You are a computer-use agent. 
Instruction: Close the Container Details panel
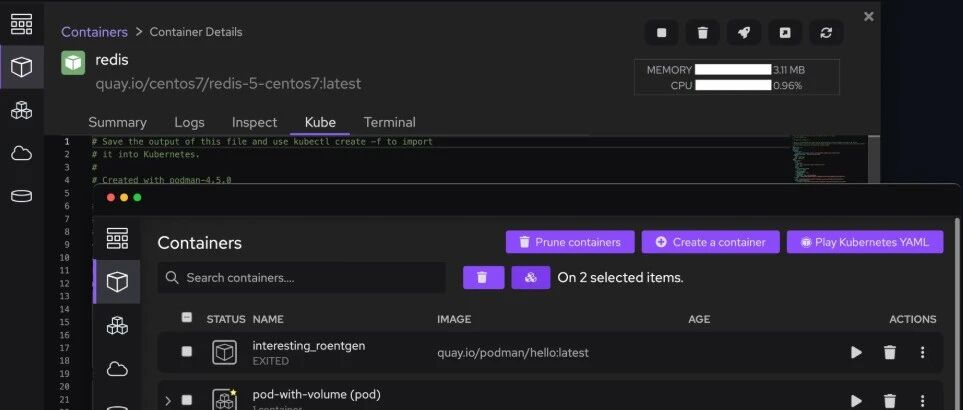pyautogui.click(x=868, y=17)
